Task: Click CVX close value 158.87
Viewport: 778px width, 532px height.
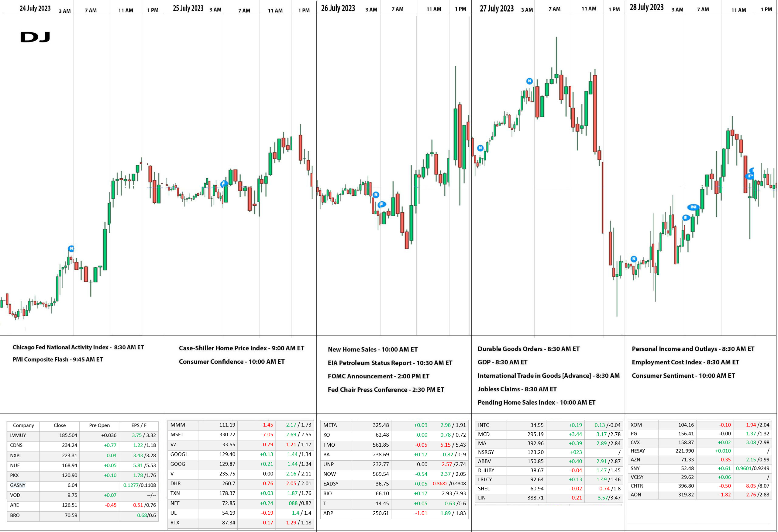Action: pos(677,442)
